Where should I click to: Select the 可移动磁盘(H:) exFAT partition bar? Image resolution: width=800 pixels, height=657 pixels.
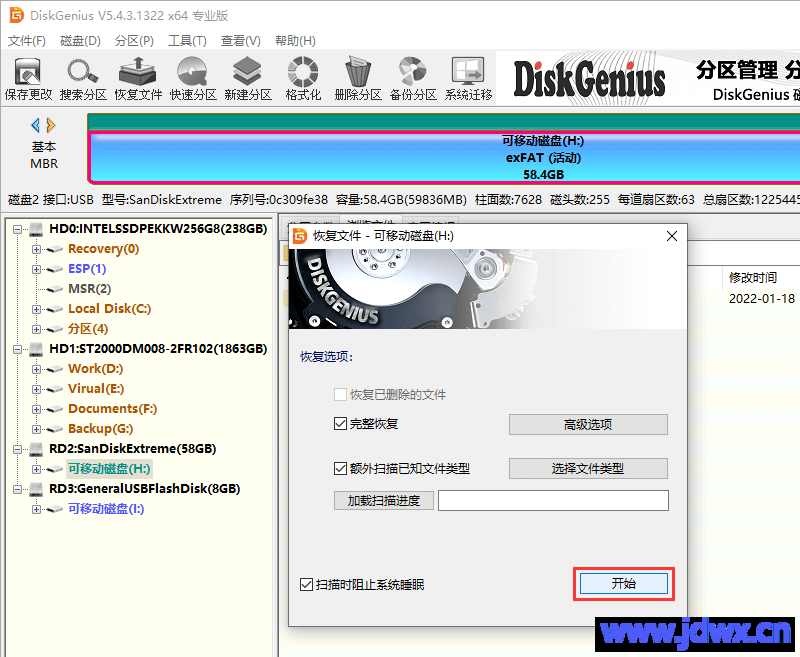coord(444,158)
